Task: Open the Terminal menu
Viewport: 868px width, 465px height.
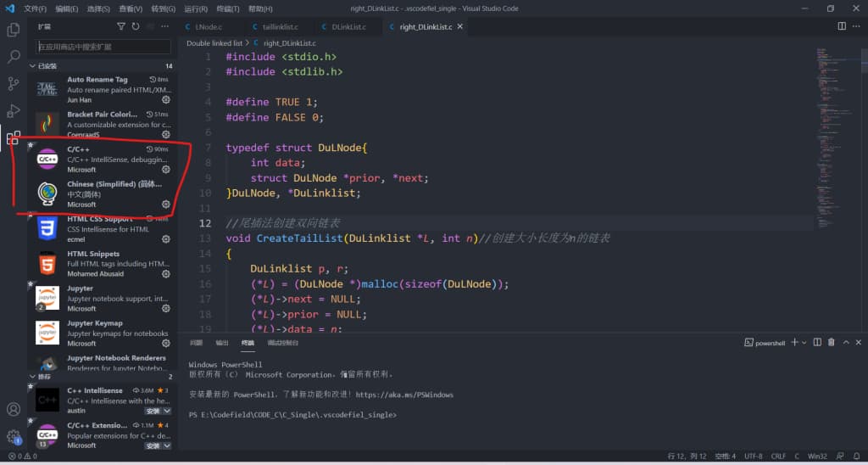Action: (x=227, y=8)
